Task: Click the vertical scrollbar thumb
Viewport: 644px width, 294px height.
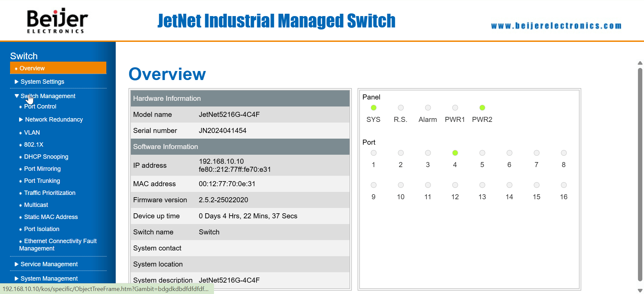Action: (x=640, y=174)
